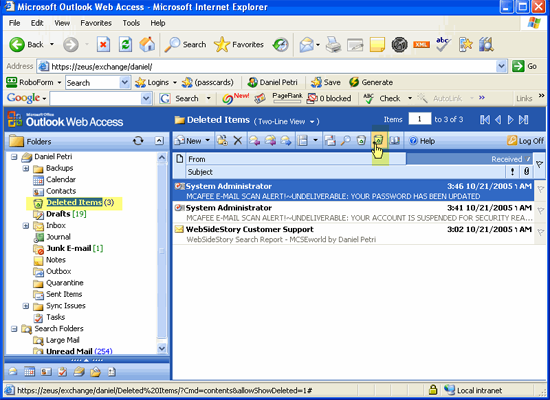Open the Tools menu

[x=131, y=23]
